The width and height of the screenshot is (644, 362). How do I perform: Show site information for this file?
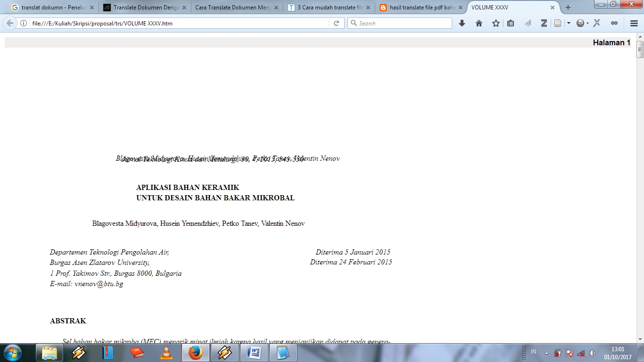tap(24, 23)
